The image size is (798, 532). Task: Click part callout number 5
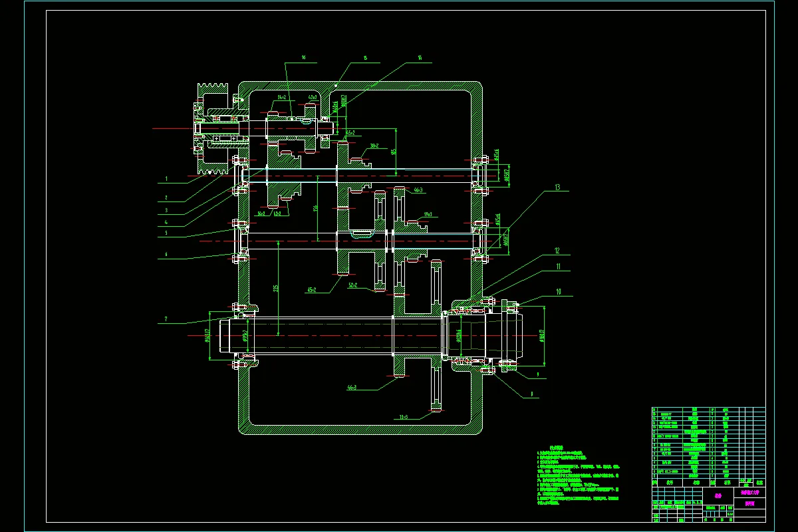tap(167, 233)
